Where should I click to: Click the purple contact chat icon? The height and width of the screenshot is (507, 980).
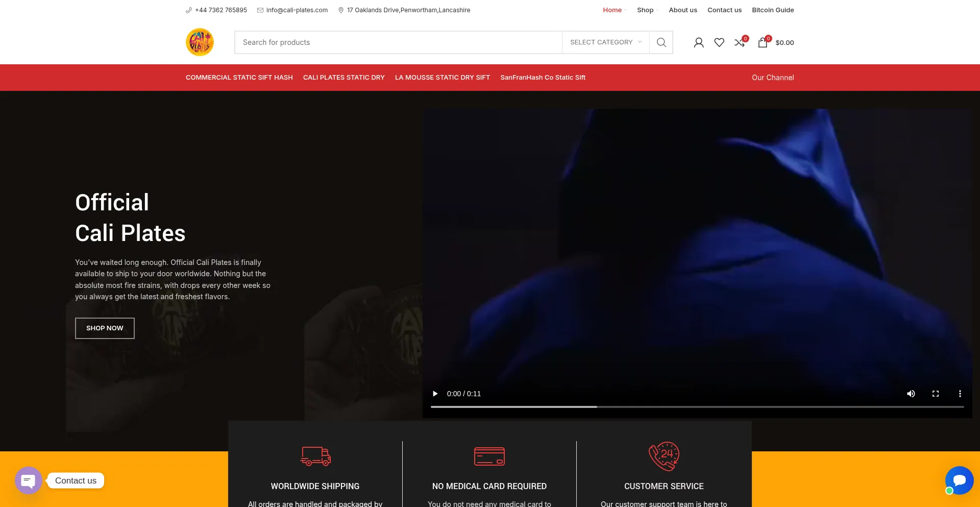click(29, 480)
